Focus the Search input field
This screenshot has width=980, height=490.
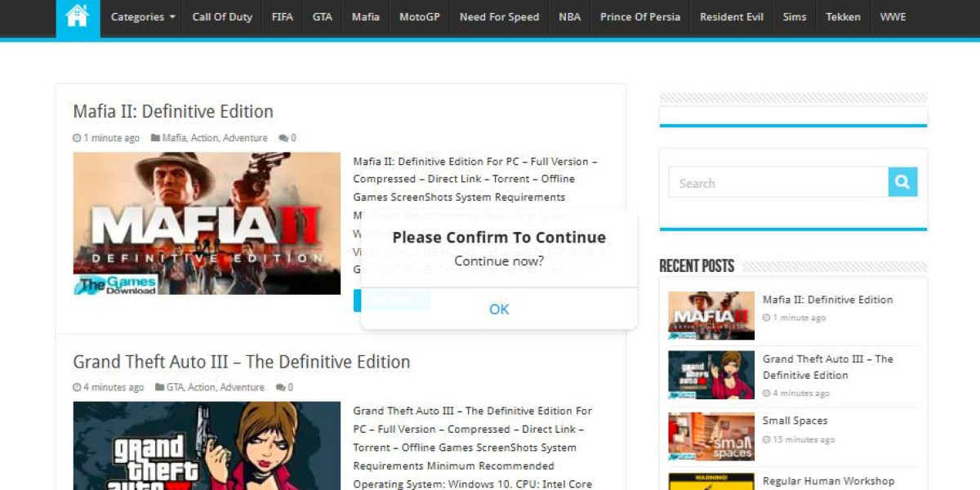(x=778, y=183)
